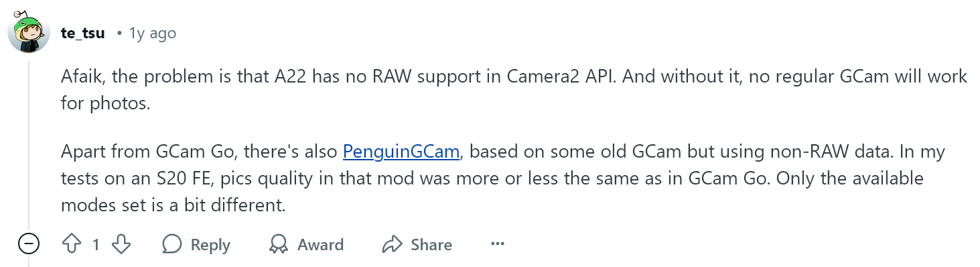
Task: Click the Share arrow icon
Action: (x=392, y=245)
